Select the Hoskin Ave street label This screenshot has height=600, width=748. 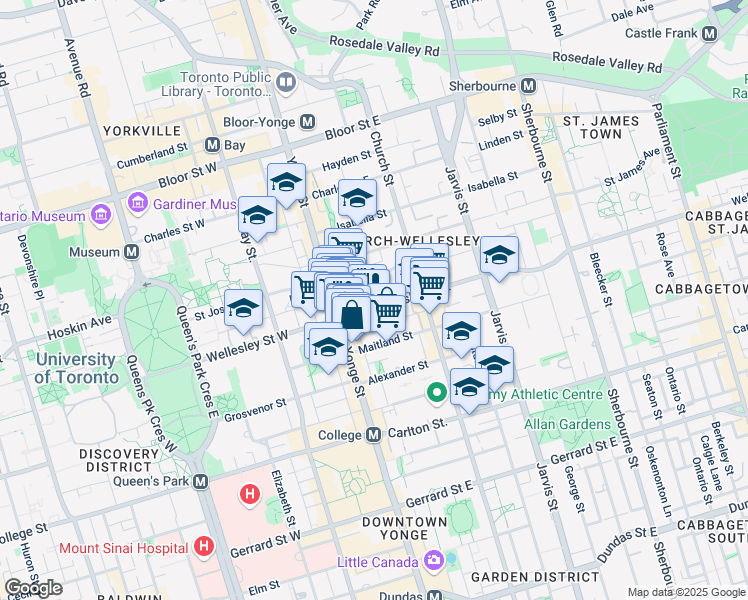[x=79, y=327]
